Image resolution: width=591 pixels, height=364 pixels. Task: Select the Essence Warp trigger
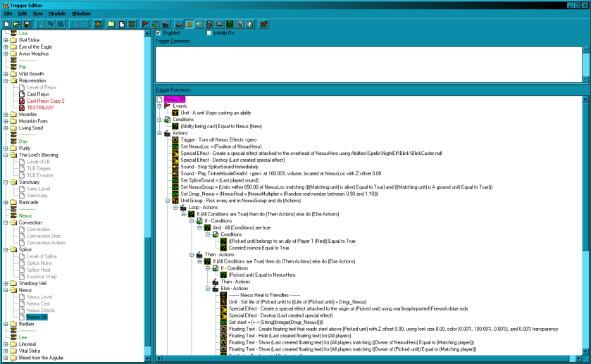click(x=42, y=277)
